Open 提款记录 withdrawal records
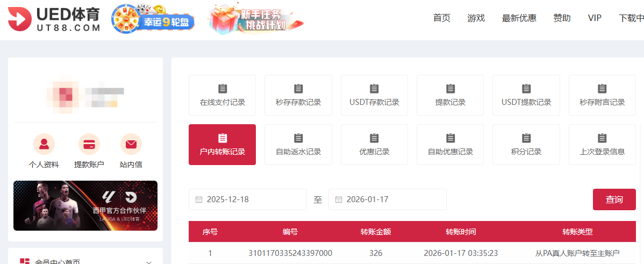The width and height of the screenshot is (644, 264). click(x=450, y=95)
